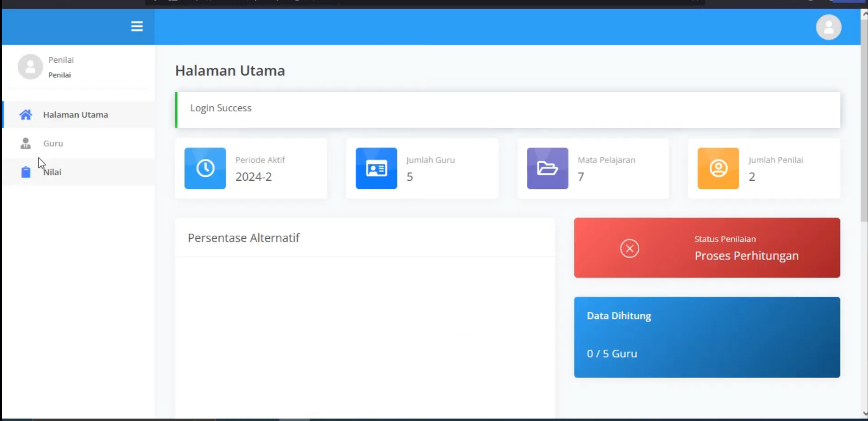Open the user avatar in top bar
Viewport: 868px width, 421px height.
click(x=828, y=27)
